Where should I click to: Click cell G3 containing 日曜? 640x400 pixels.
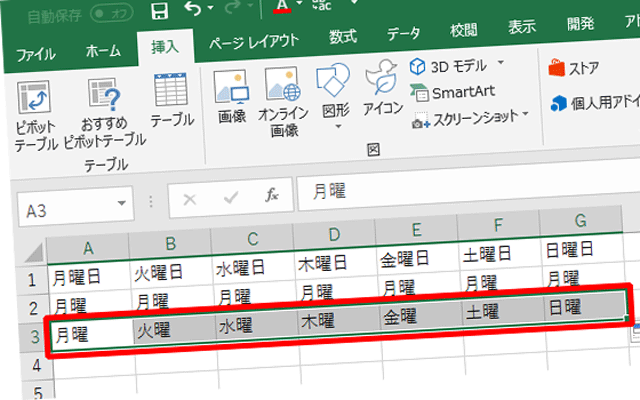[x=586, y=306]
